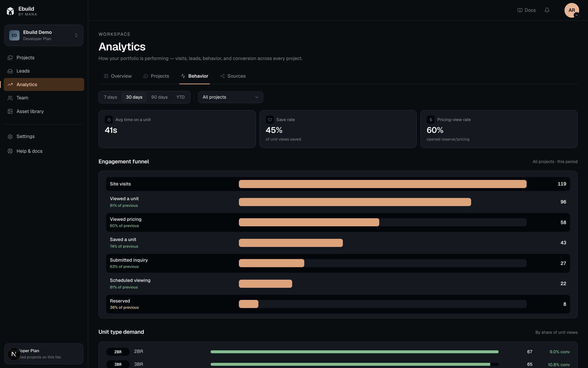Viewport: 588px width, 368px height.
Task: Click the Saved a unit funnel bar
Action: (x=291, y=243)
